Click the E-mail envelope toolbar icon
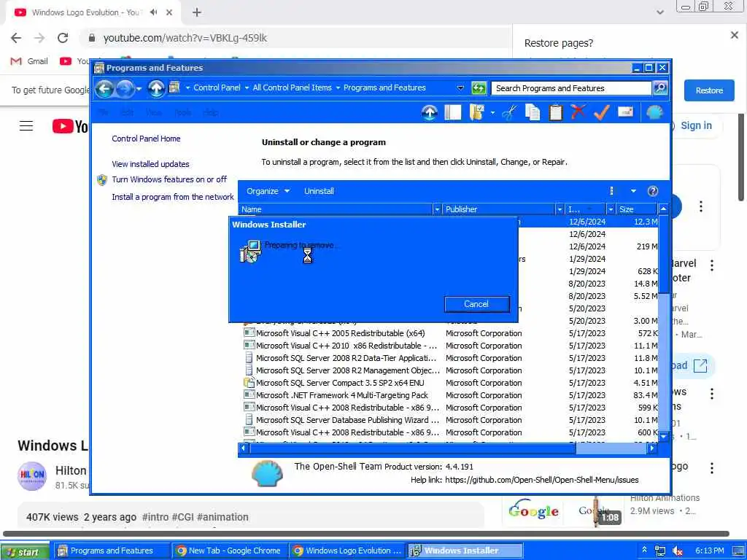This screenshot has height=560, width=747. pos(625,112)
